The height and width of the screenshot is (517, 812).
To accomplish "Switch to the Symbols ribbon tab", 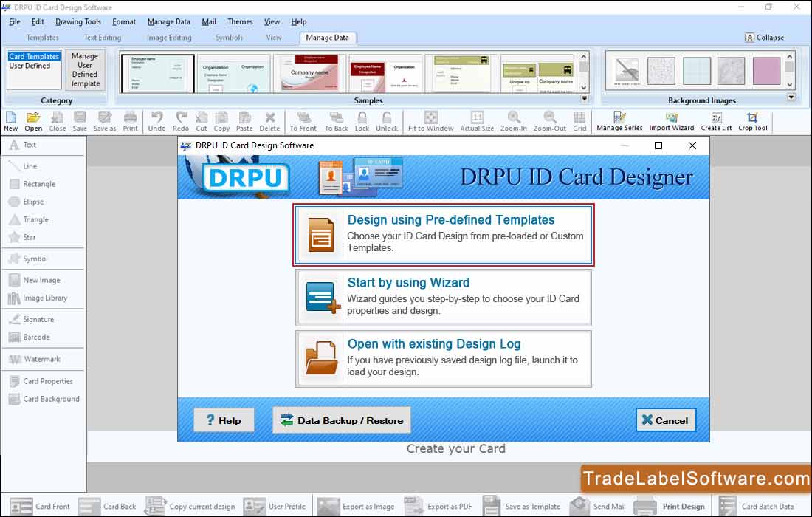I will point(229,38).
